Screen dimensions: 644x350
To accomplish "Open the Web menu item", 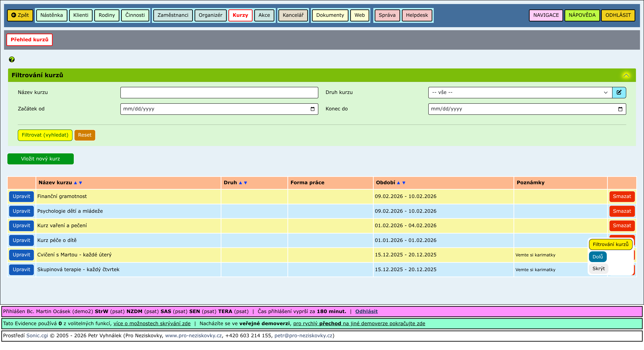I will point(360,15).
